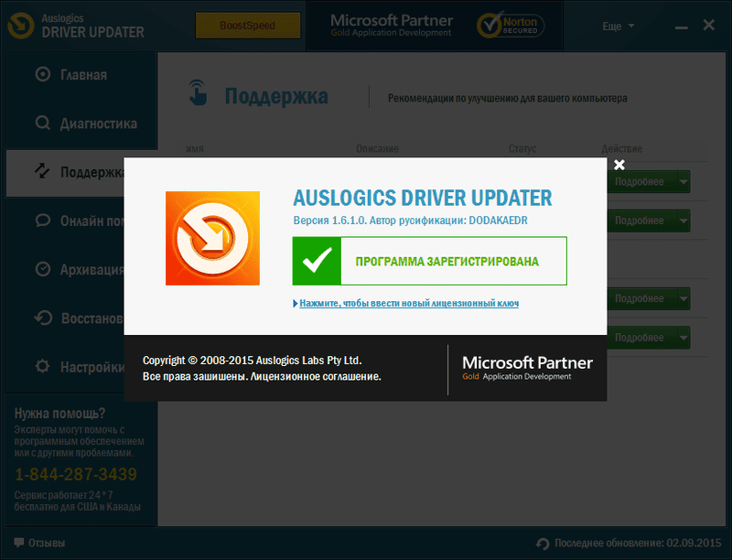Click the Диагностика magnifier icon
The width and height of the screenshot is (732, 560).
[42, 124]
